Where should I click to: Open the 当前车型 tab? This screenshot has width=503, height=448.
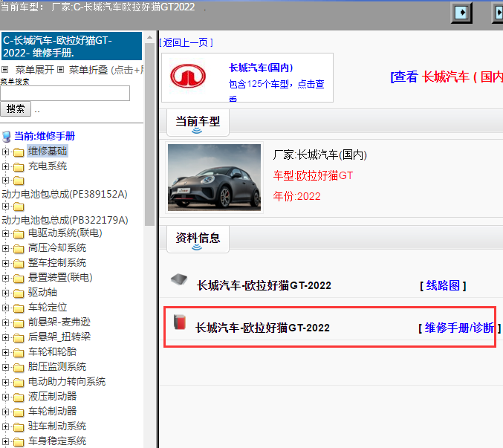[198, 123]
